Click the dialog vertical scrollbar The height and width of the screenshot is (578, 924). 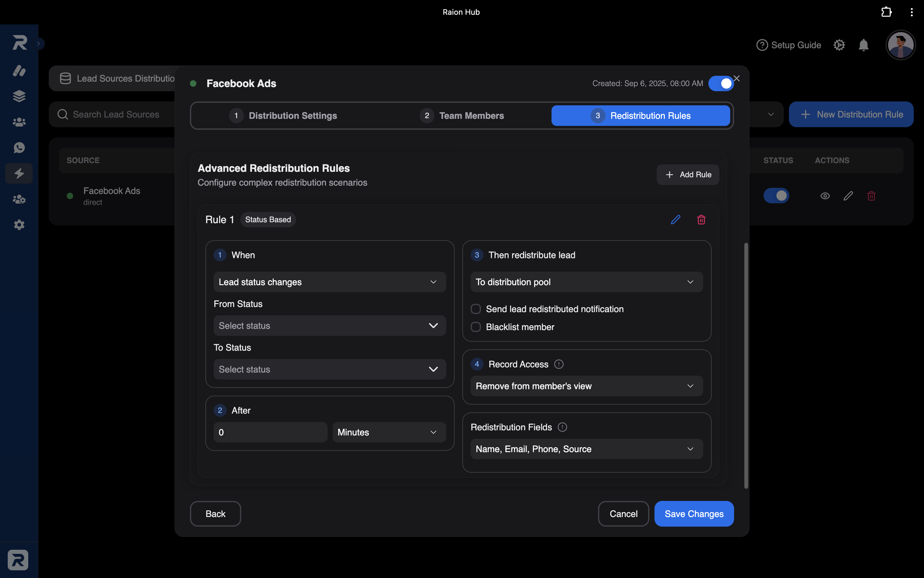[x=746, y=365]
